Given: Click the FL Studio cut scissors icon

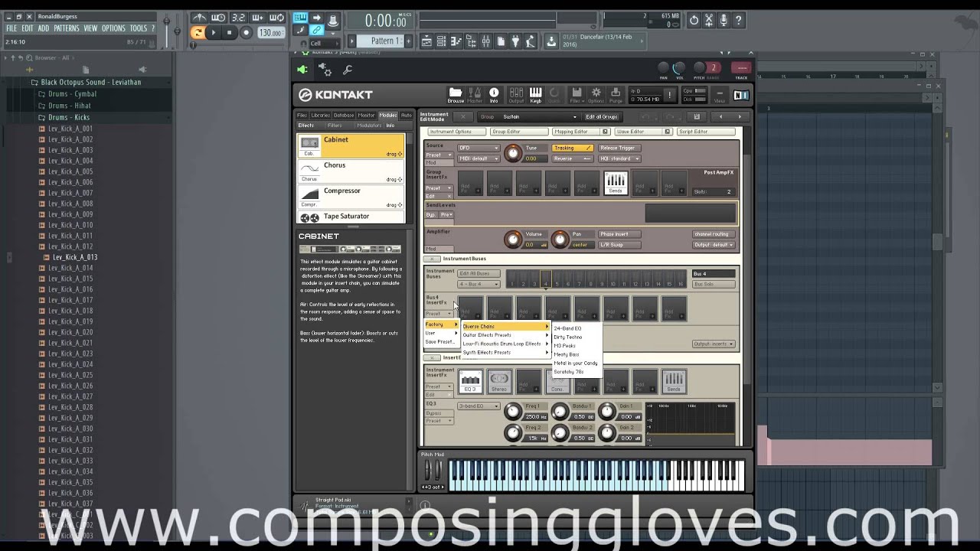Looking at the screenshot, I should coord(708,20).
